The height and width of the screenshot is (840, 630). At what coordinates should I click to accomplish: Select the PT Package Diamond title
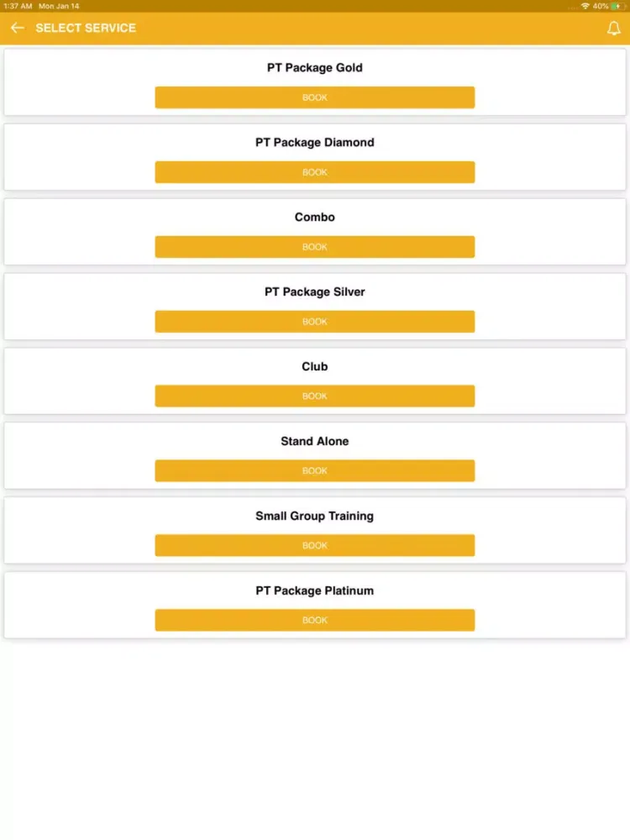(315, 143)
